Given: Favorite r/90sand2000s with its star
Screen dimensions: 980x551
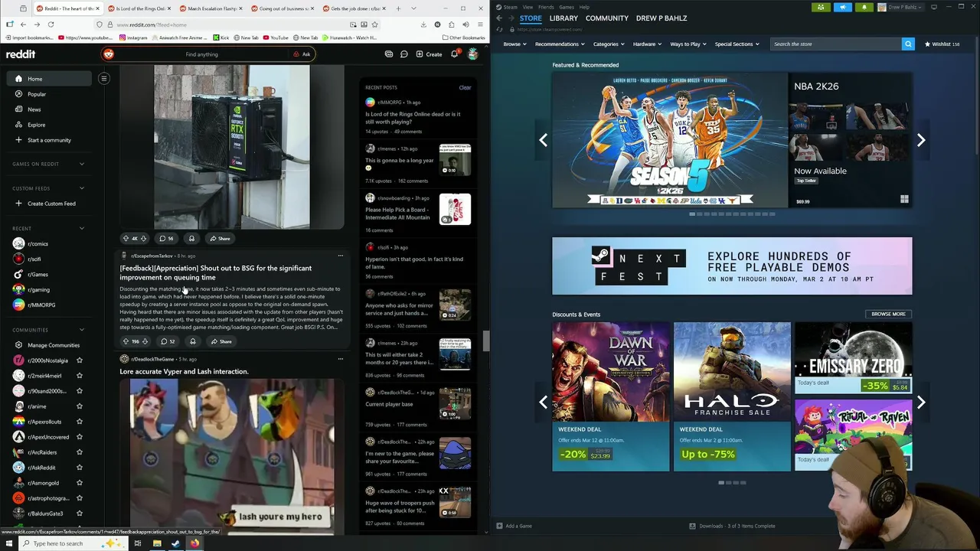Looking at the screenshot, I should 80,391.
